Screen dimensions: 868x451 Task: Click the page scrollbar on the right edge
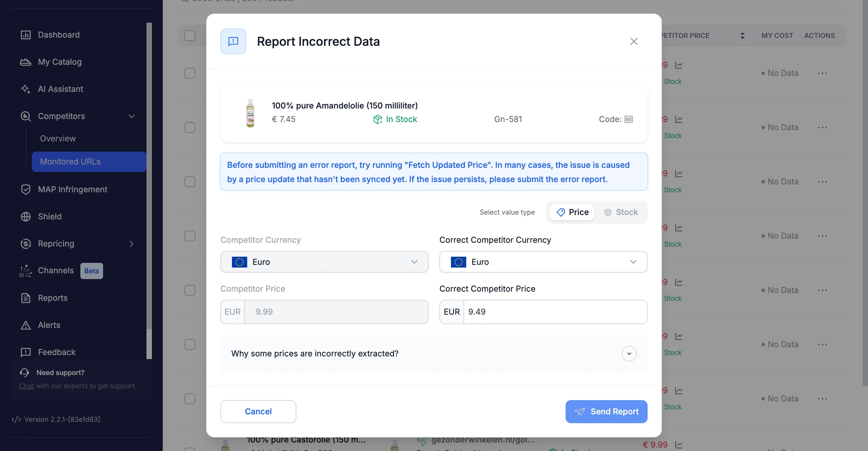(865, 193)
